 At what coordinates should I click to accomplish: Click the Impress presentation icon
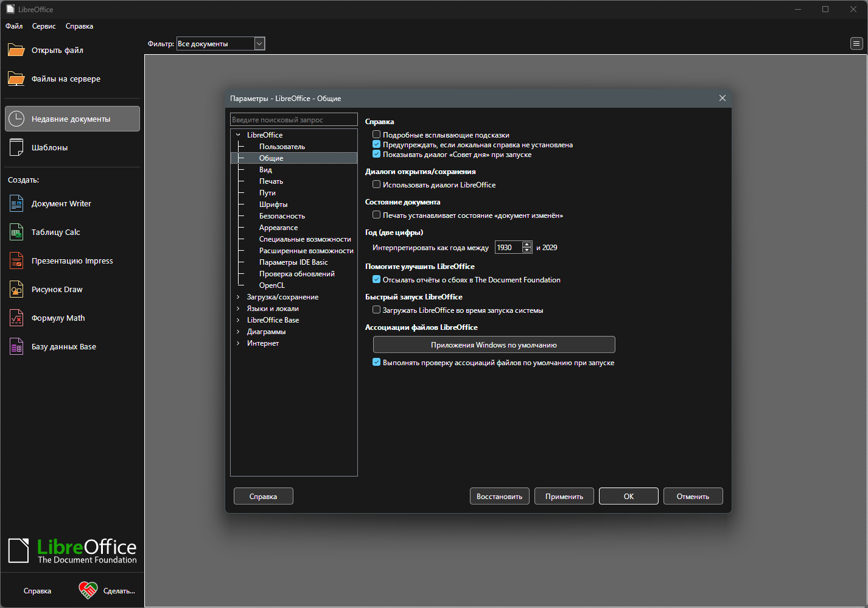tap(16, 260)
